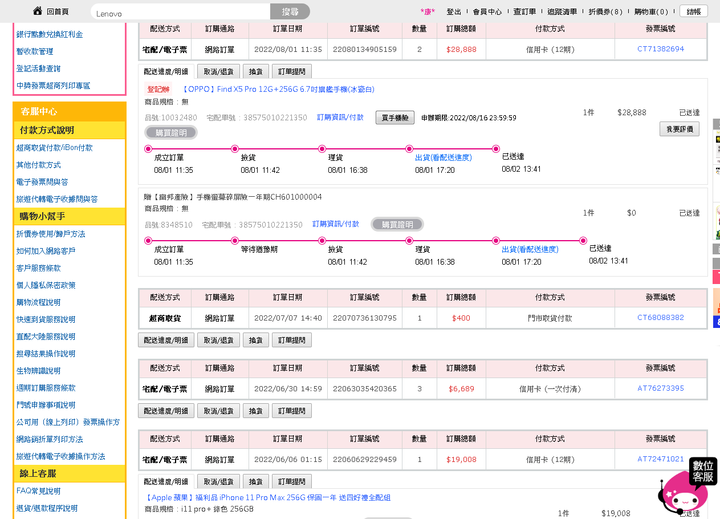This screenshot has height=519, width=720.
Task: Click 出貨(看配送進度) dated 08/01 17:20 under OPPO
Action: (444, 158)
